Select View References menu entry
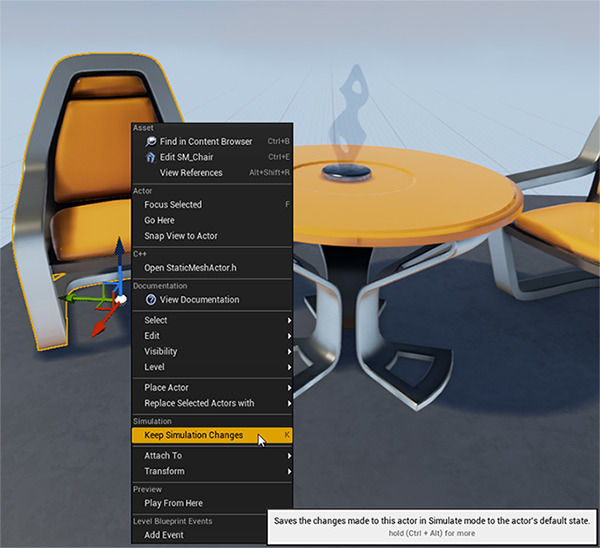This screenshot has width=600, height=548. click(191, 173)
